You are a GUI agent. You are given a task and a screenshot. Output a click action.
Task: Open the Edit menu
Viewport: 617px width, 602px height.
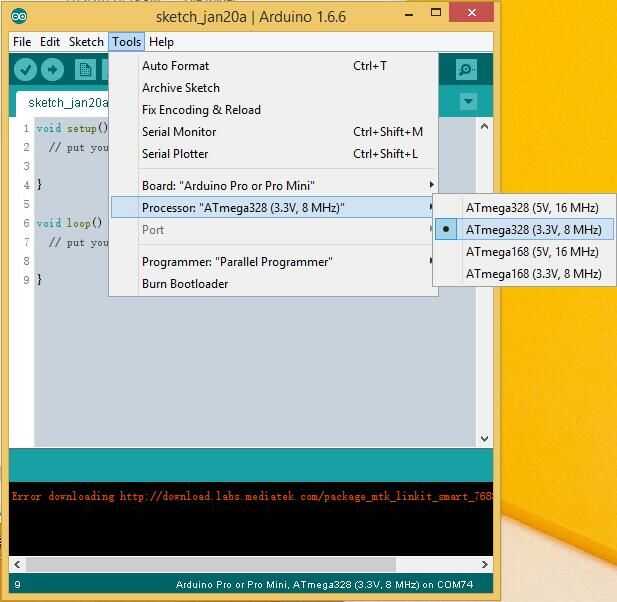point(50,42)
